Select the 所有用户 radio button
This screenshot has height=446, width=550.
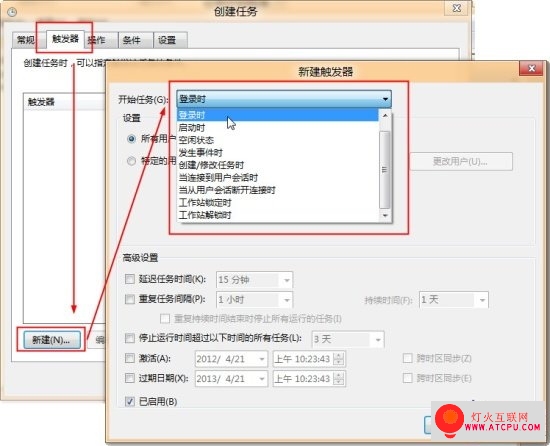(131, 139)
